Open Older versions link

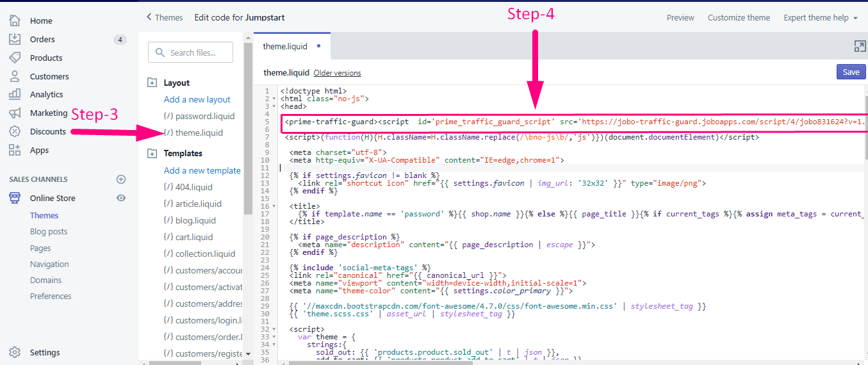tap(337, 73)
